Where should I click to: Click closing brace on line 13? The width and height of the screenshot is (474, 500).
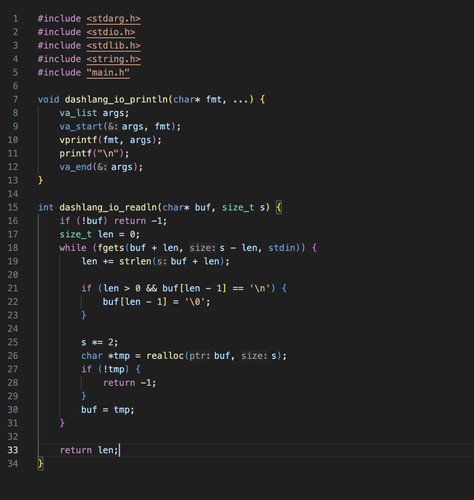point(40,180)
